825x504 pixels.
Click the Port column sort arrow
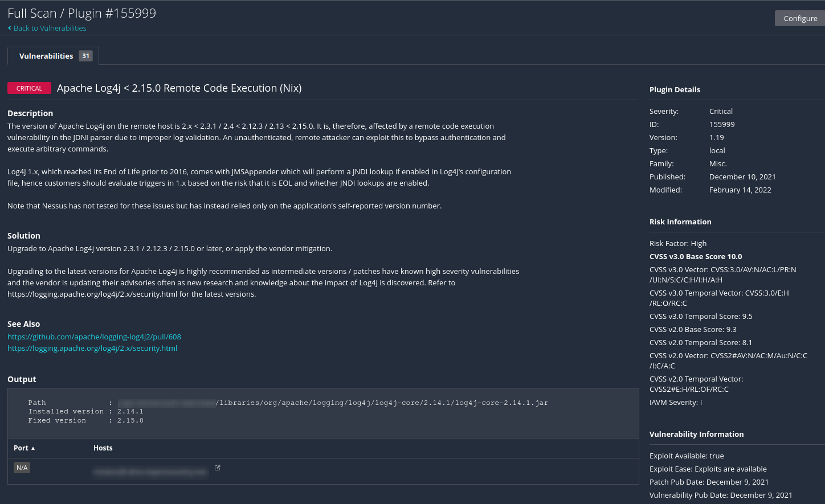click(x=33, y=448)
